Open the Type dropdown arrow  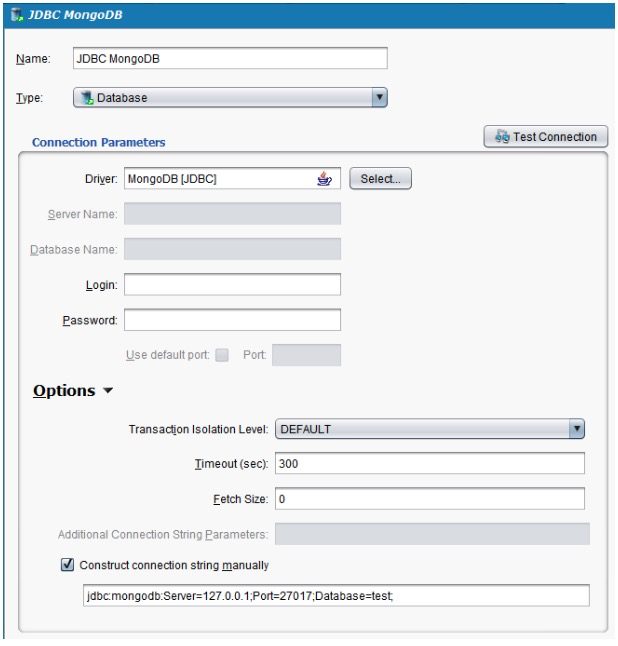pyautogui.click(x=378, y=98)
